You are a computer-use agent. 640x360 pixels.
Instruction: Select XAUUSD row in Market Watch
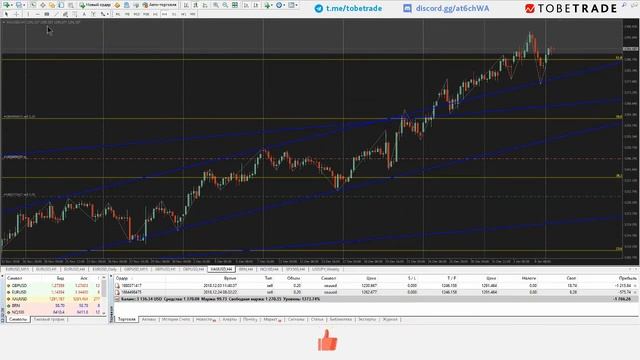53,299
